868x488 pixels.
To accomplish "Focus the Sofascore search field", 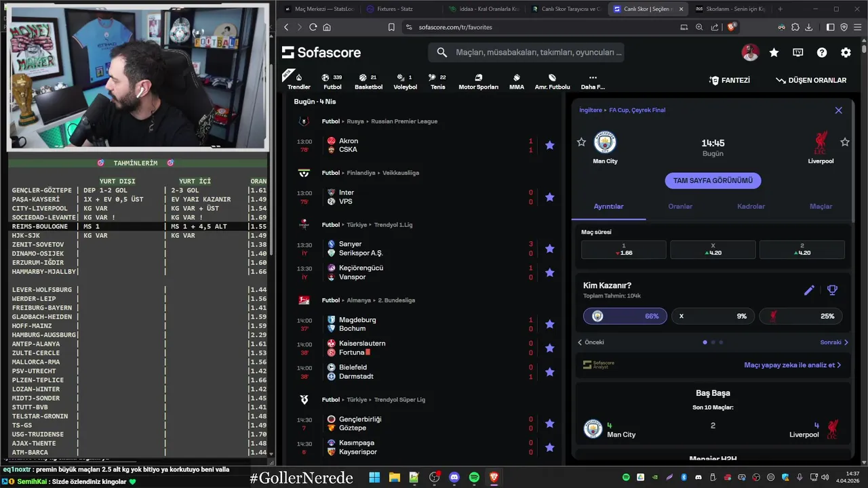I will point(526,52).
